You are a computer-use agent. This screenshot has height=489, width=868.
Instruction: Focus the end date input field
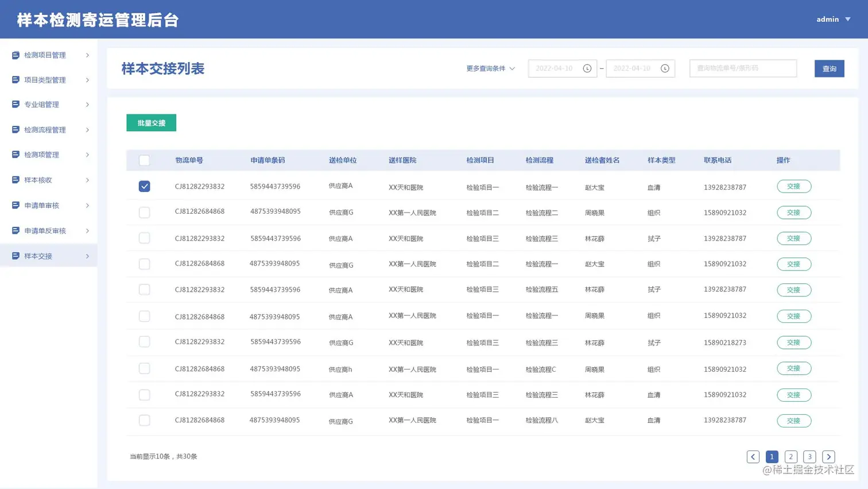(640, 68)
